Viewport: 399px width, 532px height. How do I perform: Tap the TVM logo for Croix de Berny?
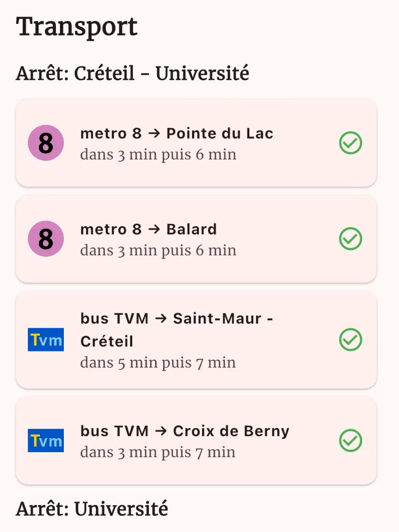tap(46, 440)
